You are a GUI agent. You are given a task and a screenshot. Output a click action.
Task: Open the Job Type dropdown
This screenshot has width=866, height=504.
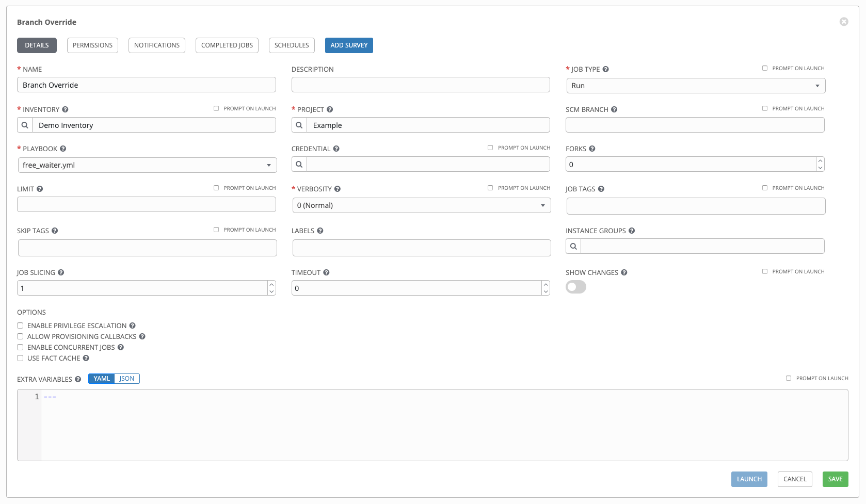(696, 86)
